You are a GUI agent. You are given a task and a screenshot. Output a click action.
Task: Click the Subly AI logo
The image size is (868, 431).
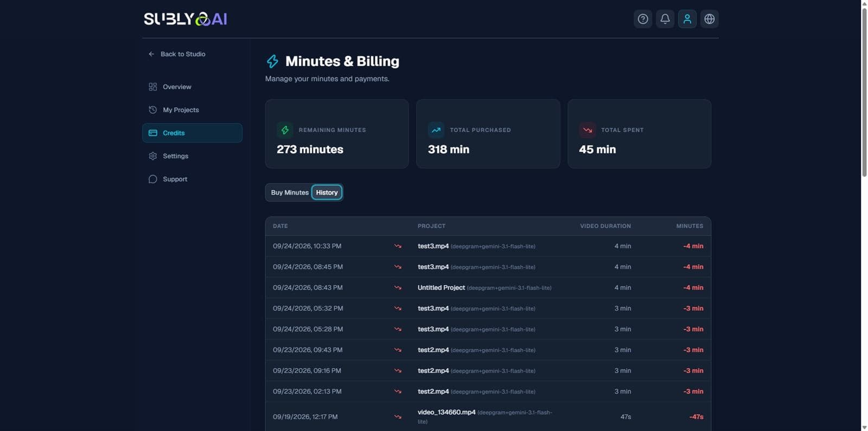pos(186,19)
